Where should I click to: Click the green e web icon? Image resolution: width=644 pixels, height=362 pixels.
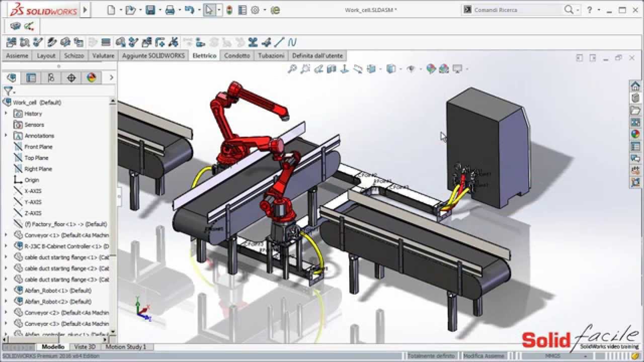pyautogui.click(x=275, y=10)
